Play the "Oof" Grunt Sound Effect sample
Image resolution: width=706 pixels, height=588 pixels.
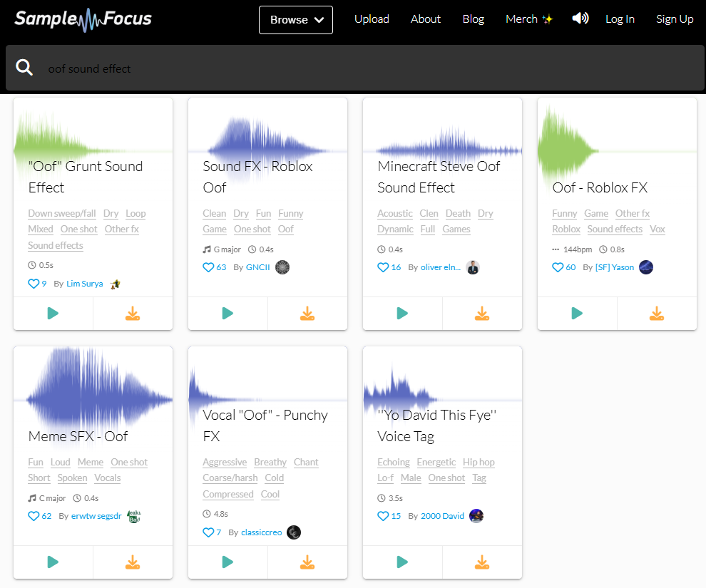(x=53, y=314)
